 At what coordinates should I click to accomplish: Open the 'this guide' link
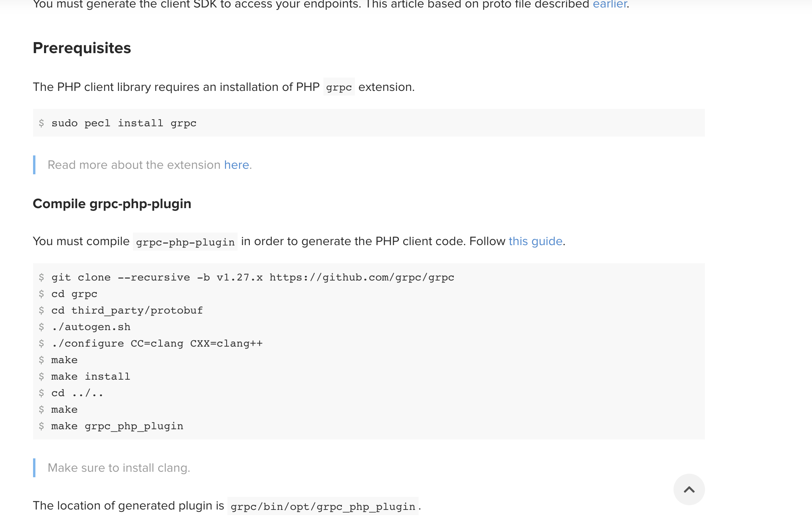[535, 241]
